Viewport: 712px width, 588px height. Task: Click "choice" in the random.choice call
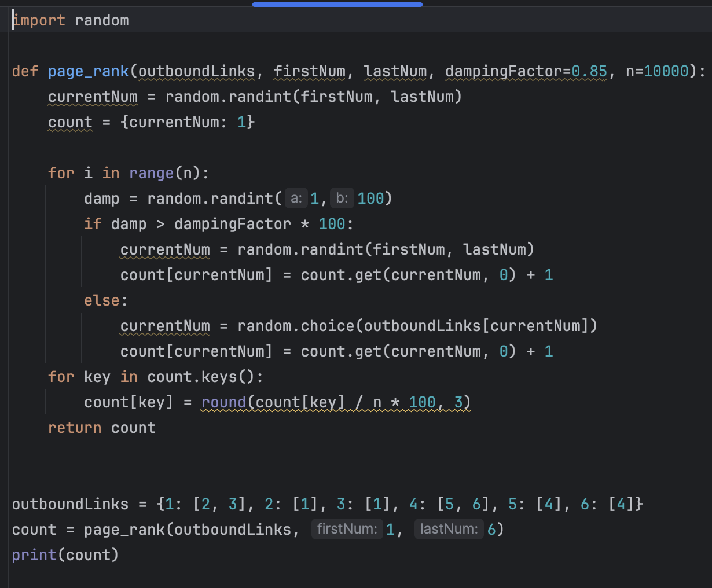327,326
